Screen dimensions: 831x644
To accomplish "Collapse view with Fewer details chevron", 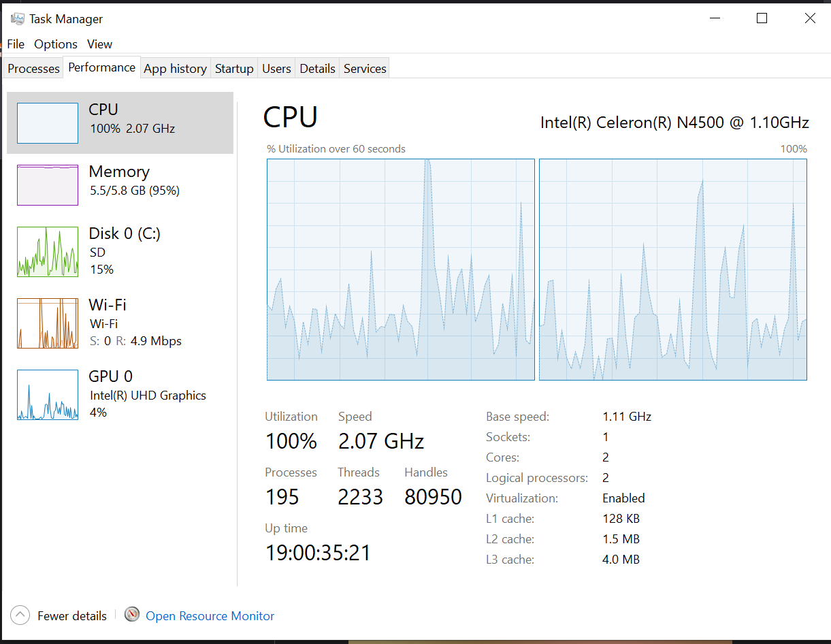I will tap(20, 615).
